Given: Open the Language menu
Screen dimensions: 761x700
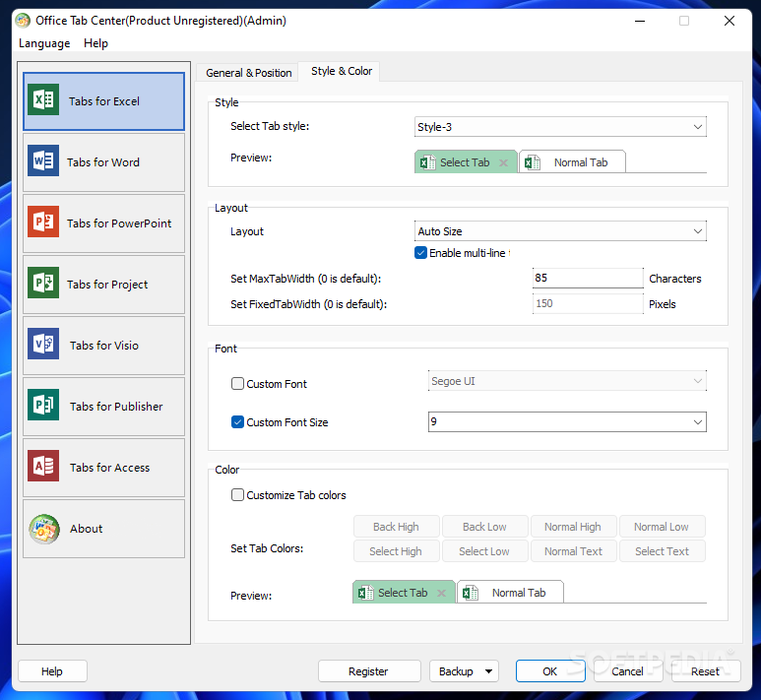Looking at the screenshot, I should click(44, 43).
